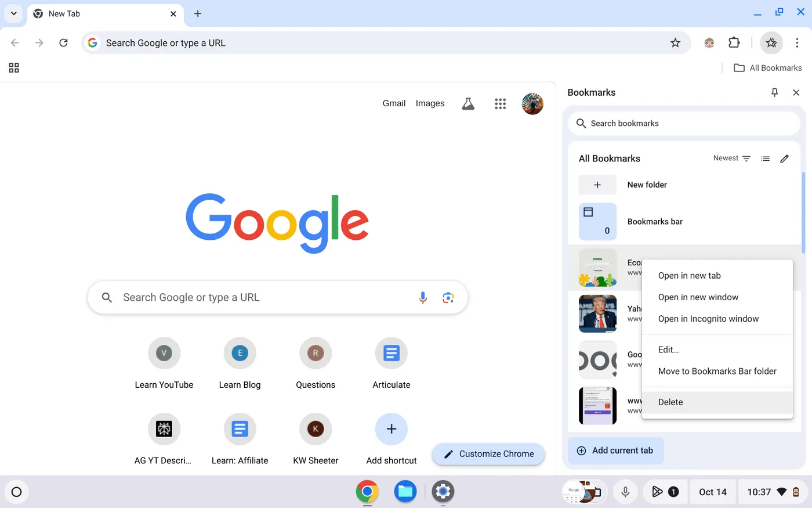Screen dimensions: 812x508
Task: Open Chrome from the shelf
Action: [367, 492]
